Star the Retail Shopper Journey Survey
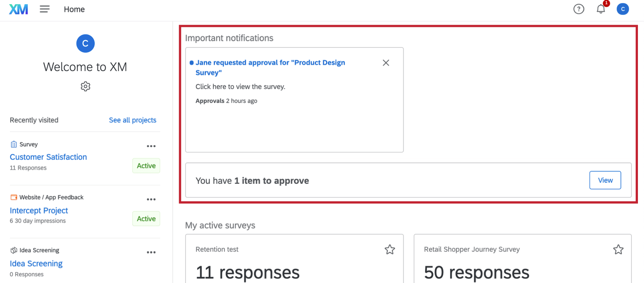644x283 pixels. point(618,249)
